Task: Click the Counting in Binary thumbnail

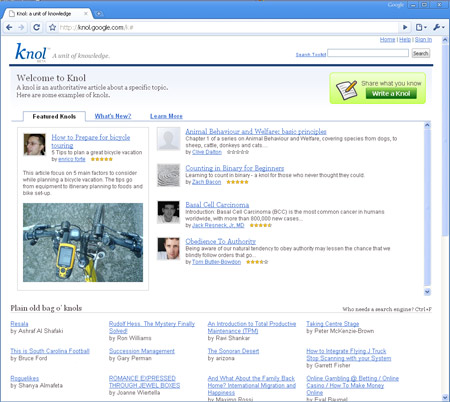Action: point(168,175)
